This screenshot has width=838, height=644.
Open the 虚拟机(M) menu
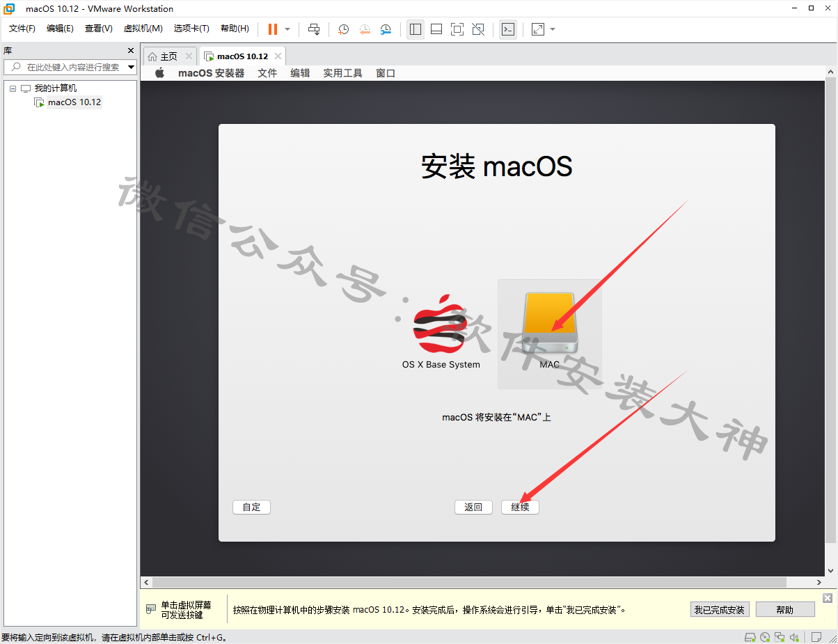point(143,29)
